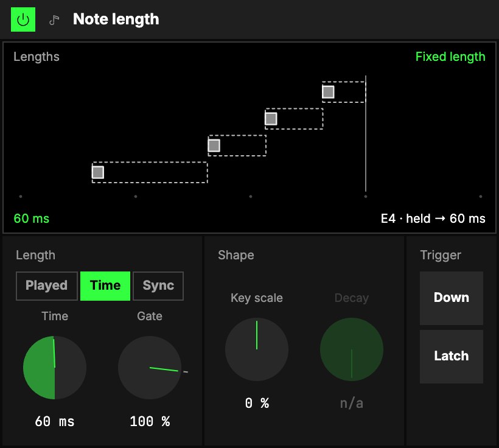Select the lowest note block in display

coord(98,172)
